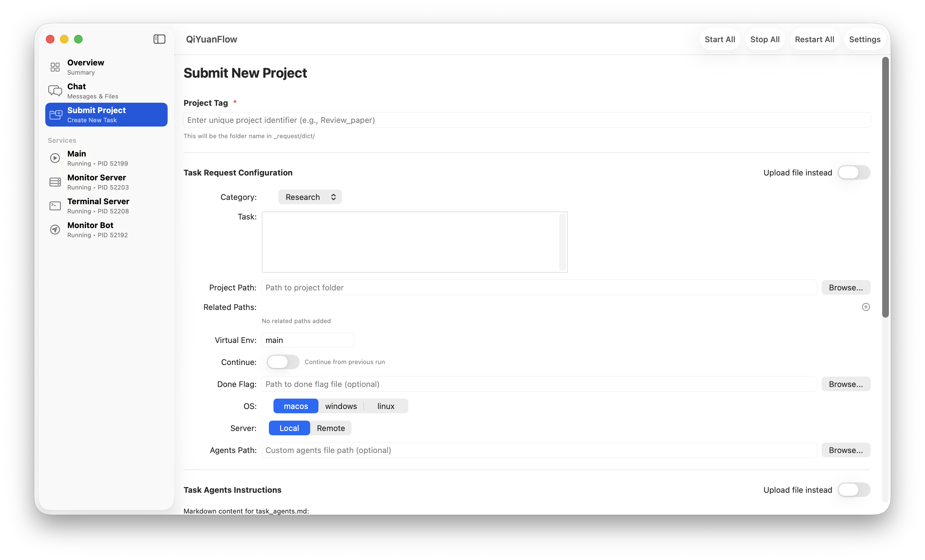The width and height of the screenshot is (925, 560).
Task: Select the Monitor Bot service entry
Action: (106, 230)
